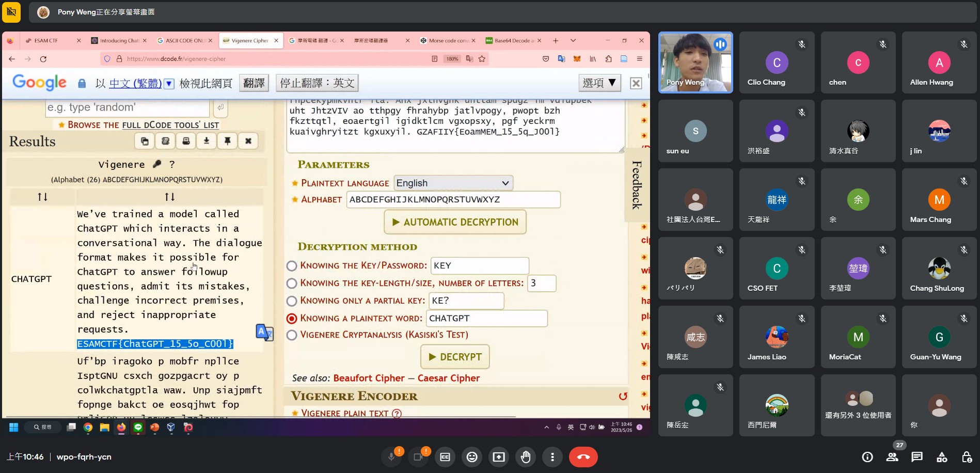Click Pony Weng video thumbnail
The image size is (980, 473).
tap(696, 62)
